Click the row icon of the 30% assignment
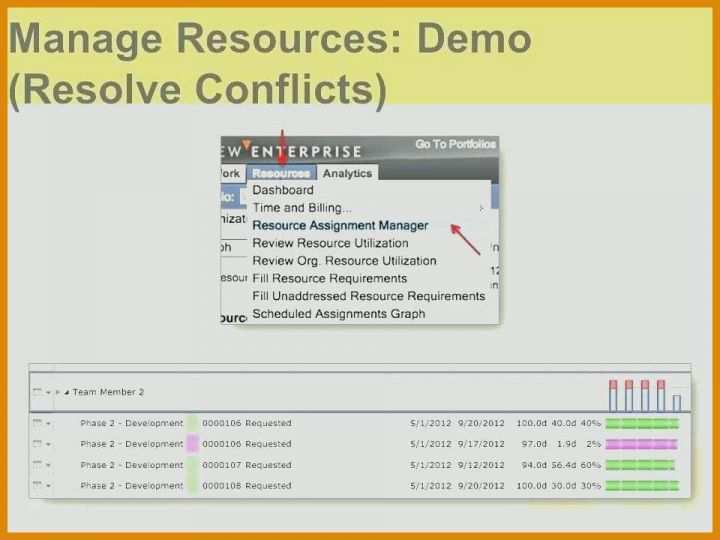Screen dimensions: 720x540 click(x=37, y=485)
